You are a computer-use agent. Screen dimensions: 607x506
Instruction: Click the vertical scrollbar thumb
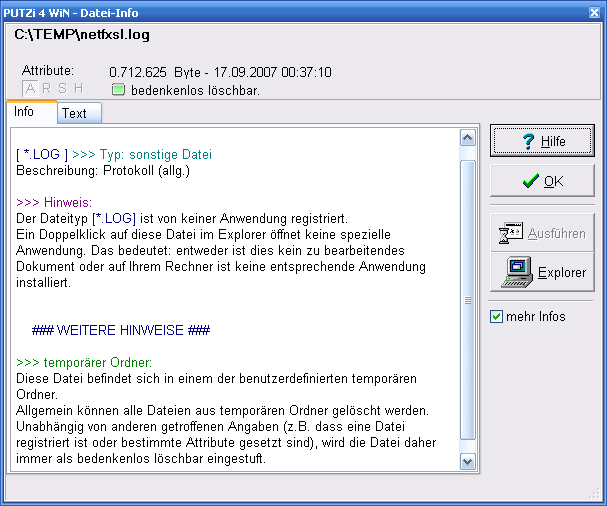coord(468,300)
